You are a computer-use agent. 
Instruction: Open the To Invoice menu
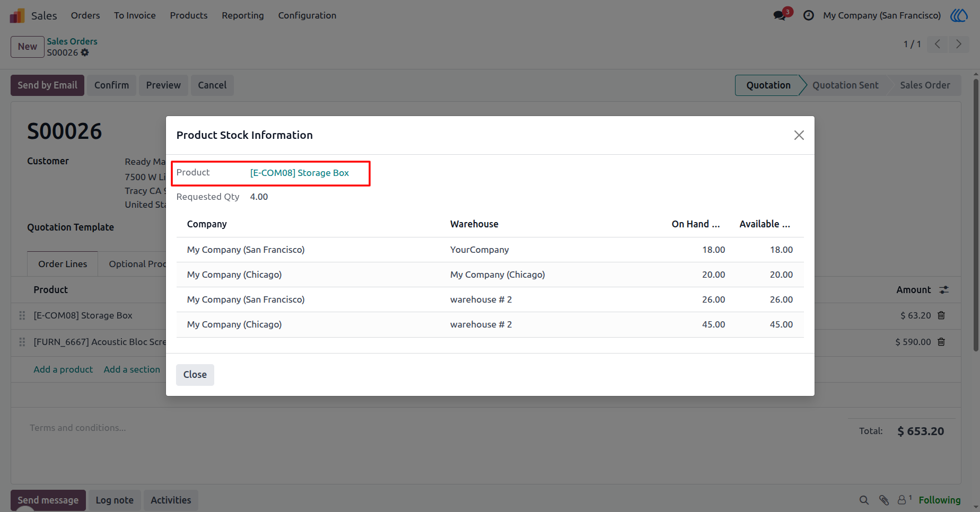135,15
